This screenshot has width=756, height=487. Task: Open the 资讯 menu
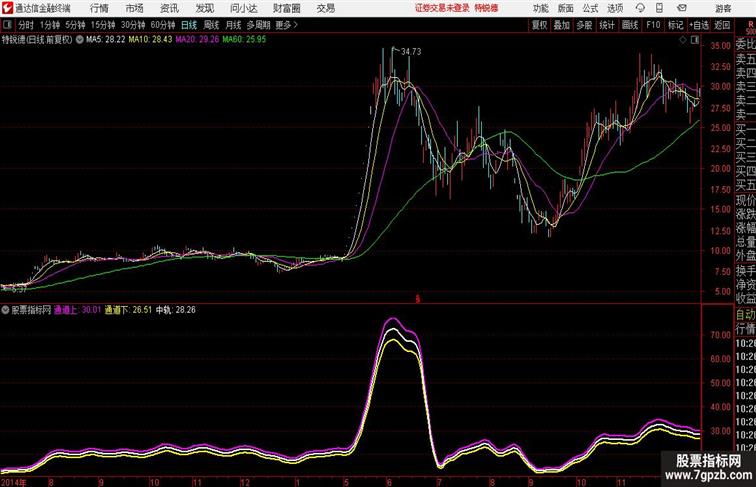click(169, 8)
